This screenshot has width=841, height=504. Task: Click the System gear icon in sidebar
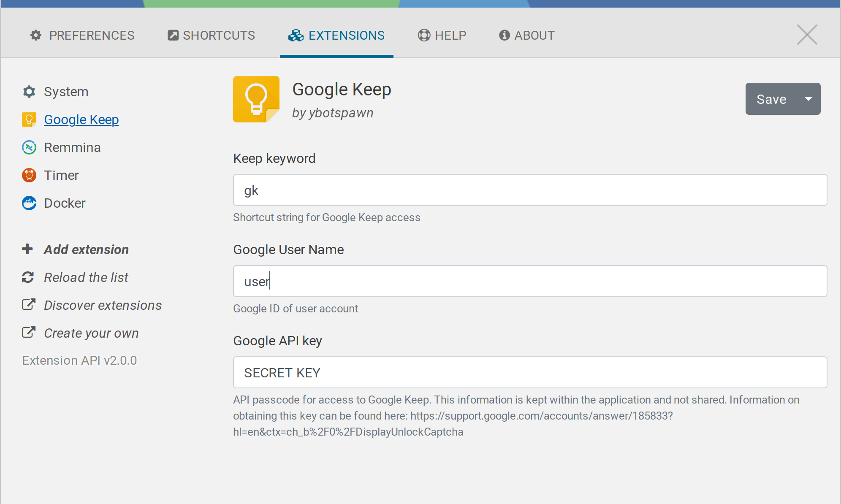[29, 92]
